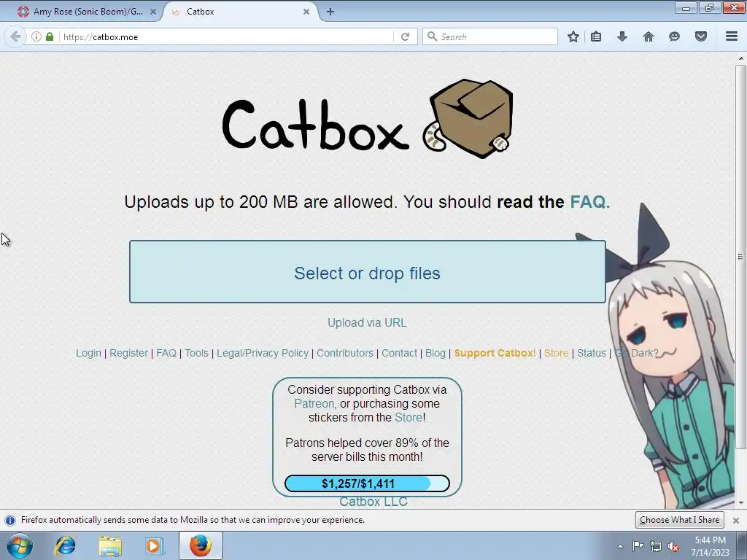Click the green padlock security icon
The height and width of the screenshot is (560, 747).
(x=50, y=36)
